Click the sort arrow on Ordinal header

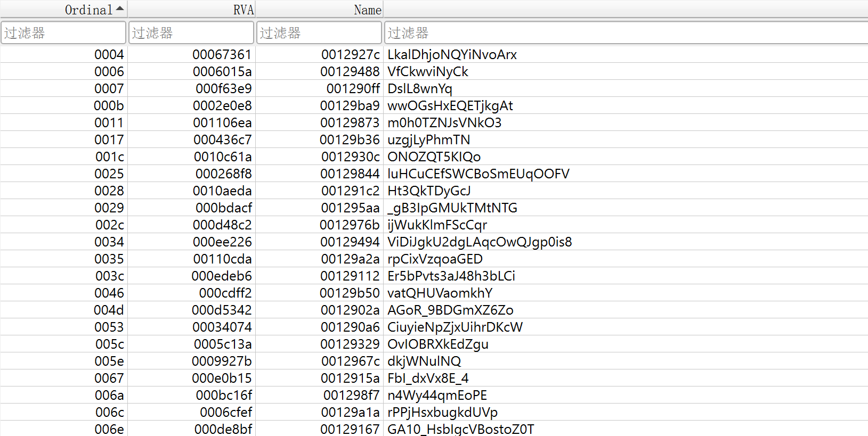click(x=119, y=9)
